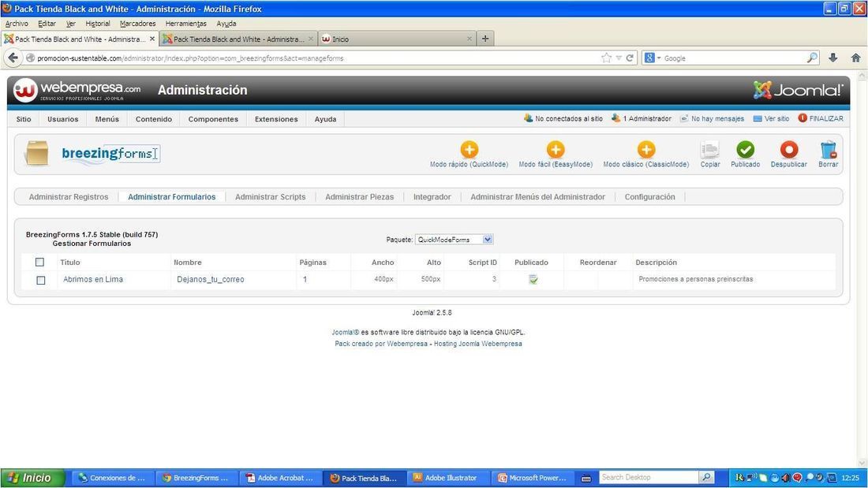Close the first Pack Tienda browser tab
This screenshot has height=488, width=868.
[x=152, y=39]
